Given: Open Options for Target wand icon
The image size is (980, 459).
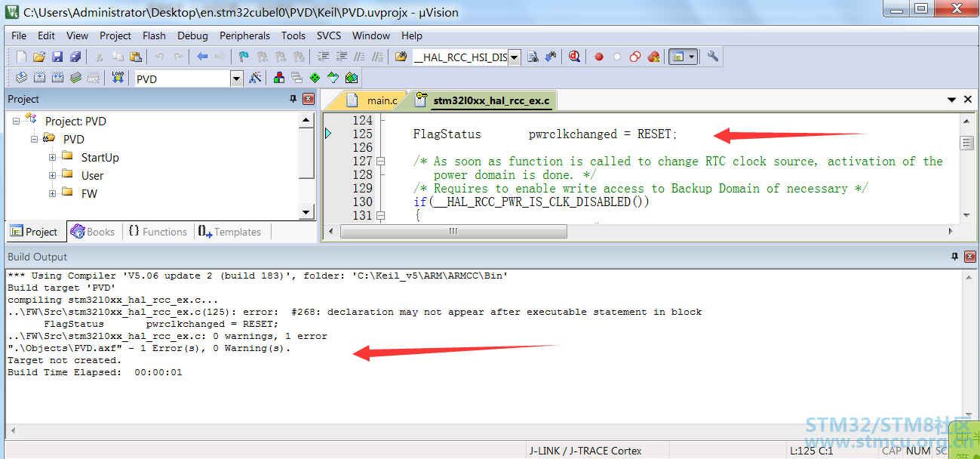Looking at the screenshot, I should [x=255, y=78].
